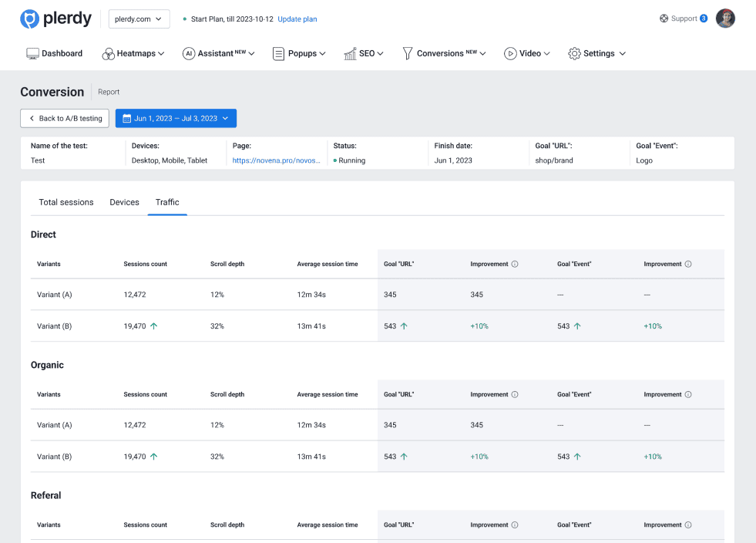Open the Dashboard monitor icon
Viewport: 756px width, 543px height.
pos(32,54)
